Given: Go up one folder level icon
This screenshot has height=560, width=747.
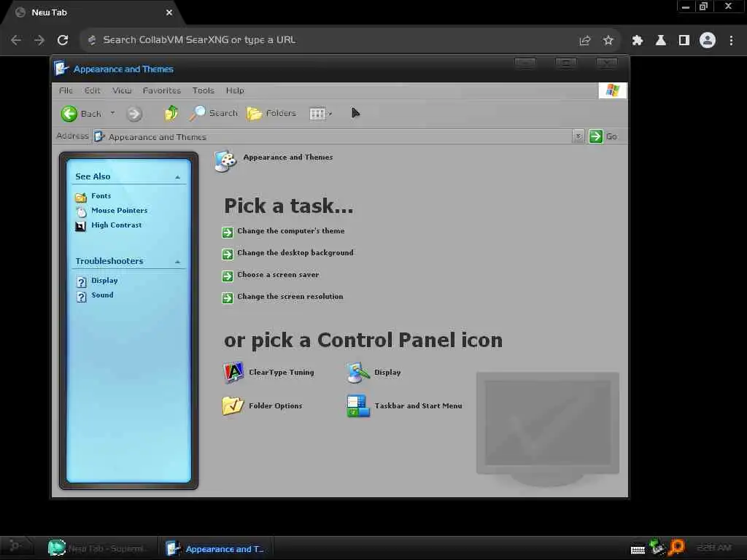Looking at the screenshot, I should (171, 113).
